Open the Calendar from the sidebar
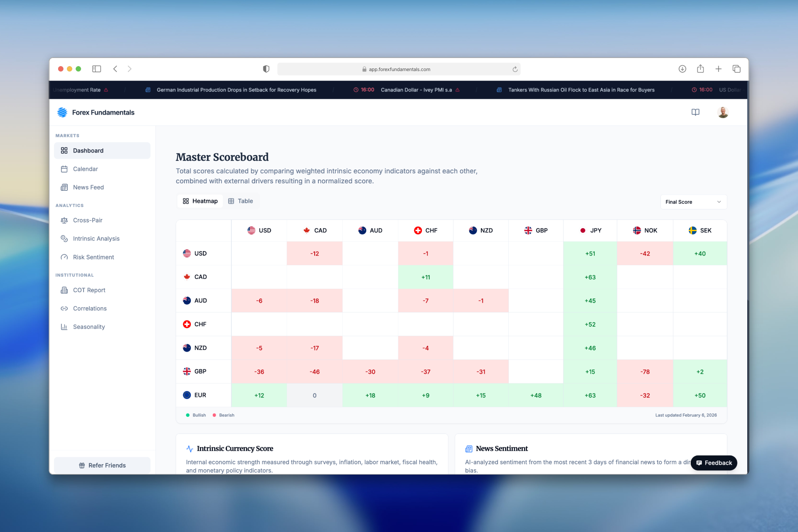The height and width of the screenshot is (532, 798). click(x=85, y=169)
